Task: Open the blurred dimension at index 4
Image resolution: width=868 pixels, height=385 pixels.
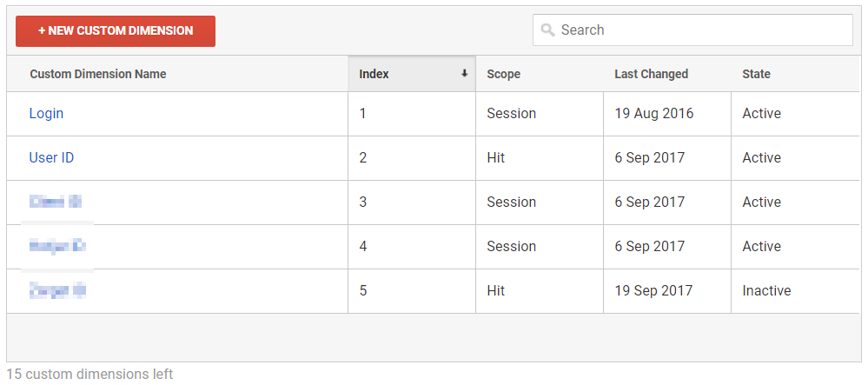Action: click(x=57, y=247)
